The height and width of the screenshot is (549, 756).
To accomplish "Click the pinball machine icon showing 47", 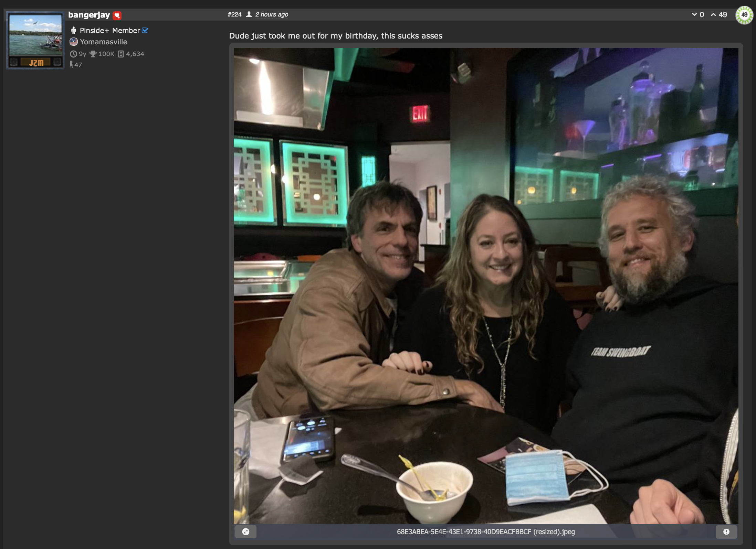I will 71,65.
